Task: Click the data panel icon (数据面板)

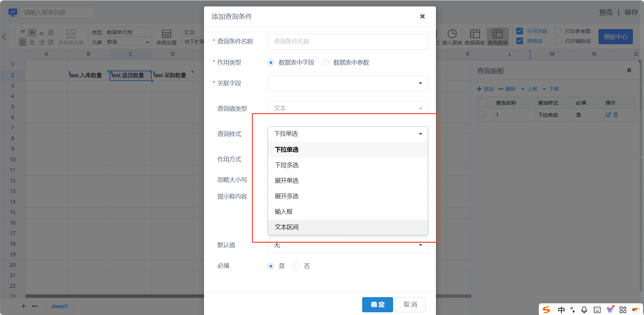Action: point(475,37)
